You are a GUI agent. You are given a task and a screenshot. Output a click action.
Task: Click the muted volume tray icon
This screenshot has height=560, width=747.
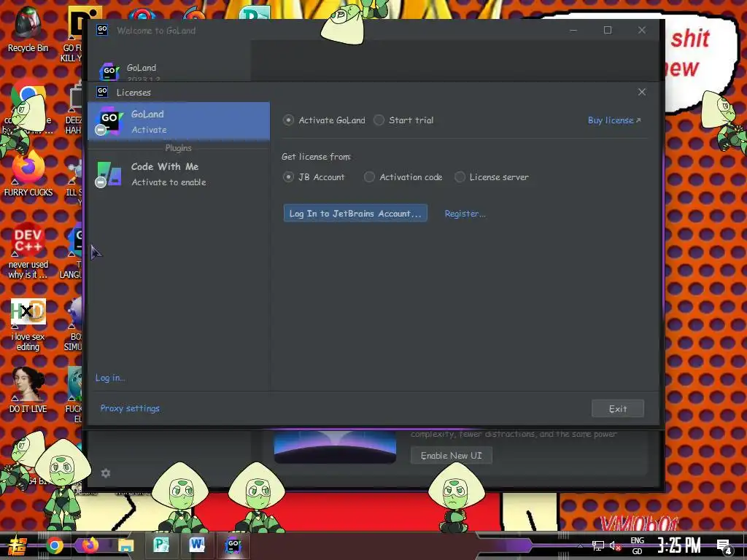tap(615, 545)
